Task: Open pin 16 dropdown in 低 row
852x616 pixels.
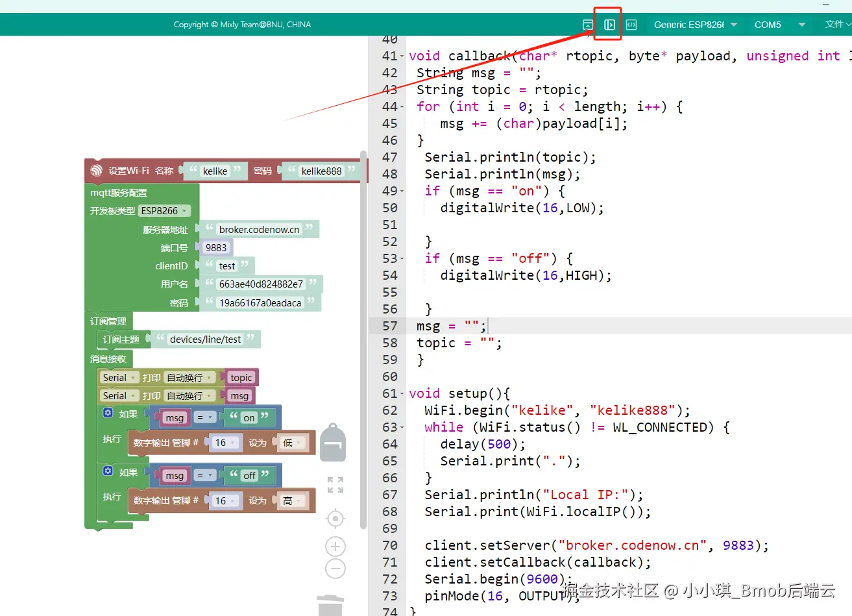Action: click(x=225, y=443)
